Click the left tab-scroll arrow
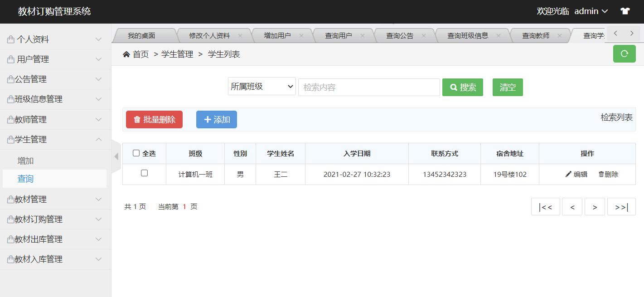This screenshot has height=297, width=644. (615, 33)
